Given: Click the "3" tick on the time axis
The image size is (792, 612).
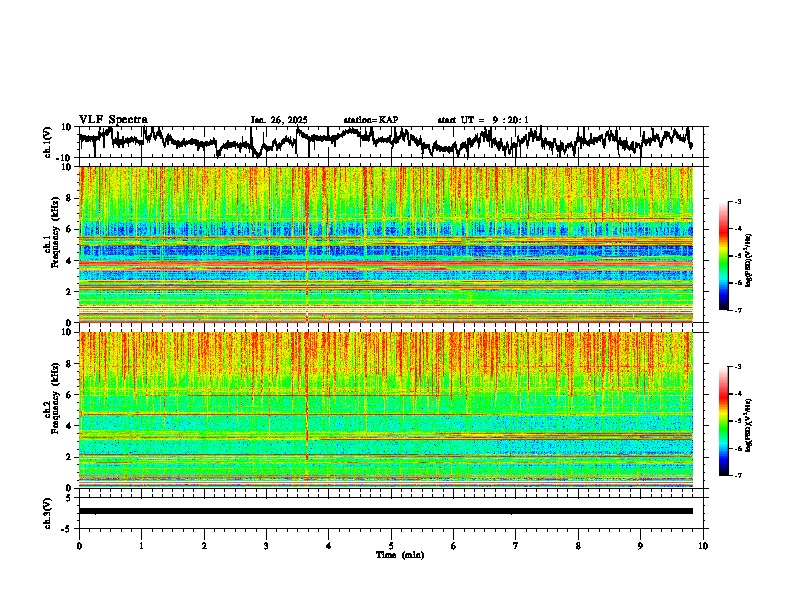Looking at the screenshot, I should coord(266,546).
